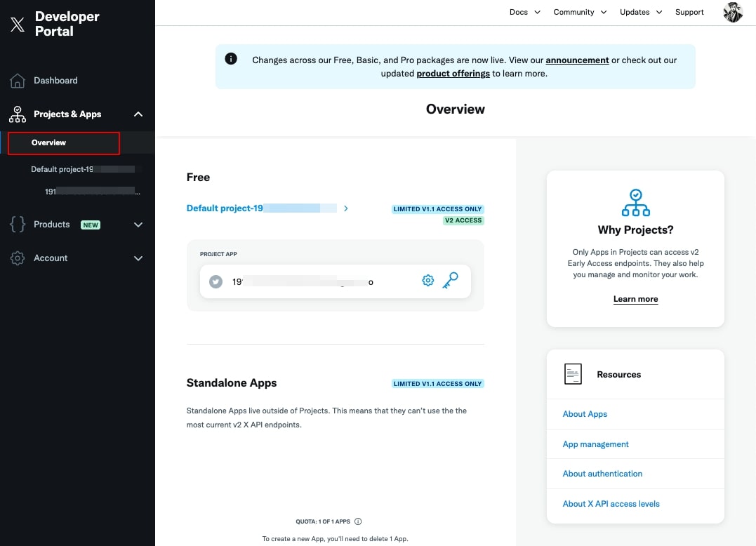Expand the Account sidebar section
This screenshot has height=546, width=756.
click(x=138, y=258)
